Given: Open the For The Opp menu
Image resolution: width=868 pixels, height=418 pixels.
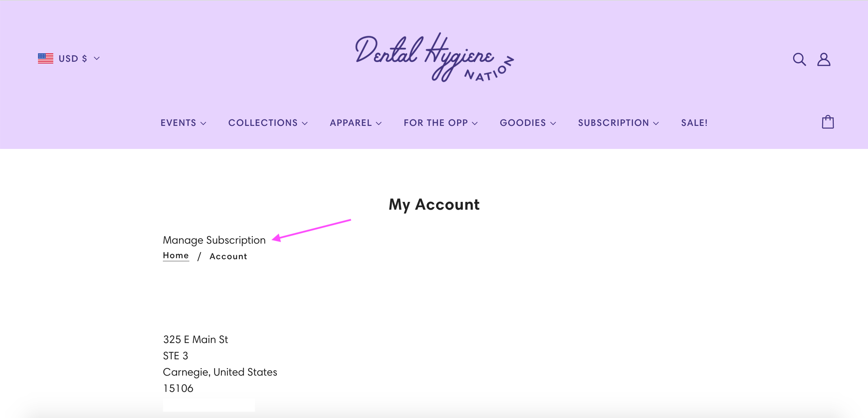Looking at the screenshot, I should point(440,123).
